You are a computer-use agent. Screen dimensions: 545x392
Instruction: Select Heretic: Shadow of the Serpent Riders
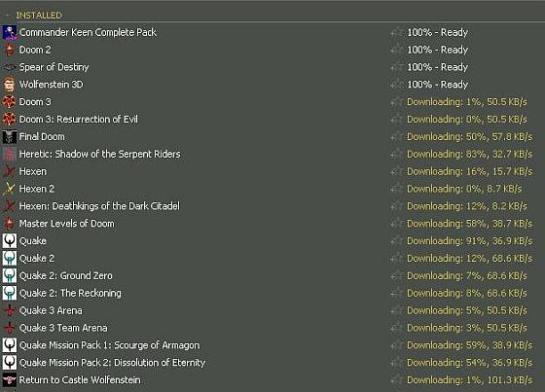(x=99, y=154)
